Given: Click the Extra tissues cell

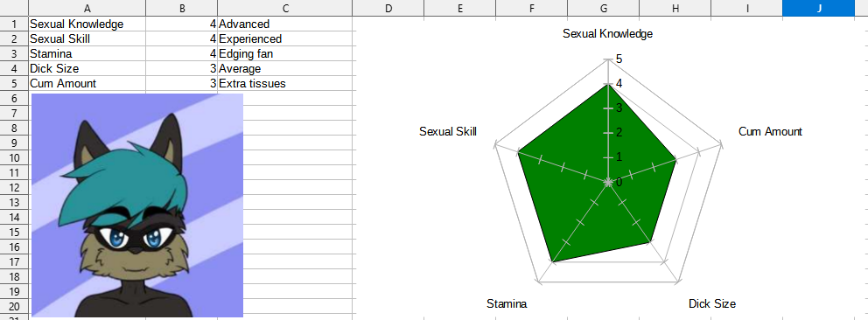Looking at the screenshot, I should (x=285, y=83).
